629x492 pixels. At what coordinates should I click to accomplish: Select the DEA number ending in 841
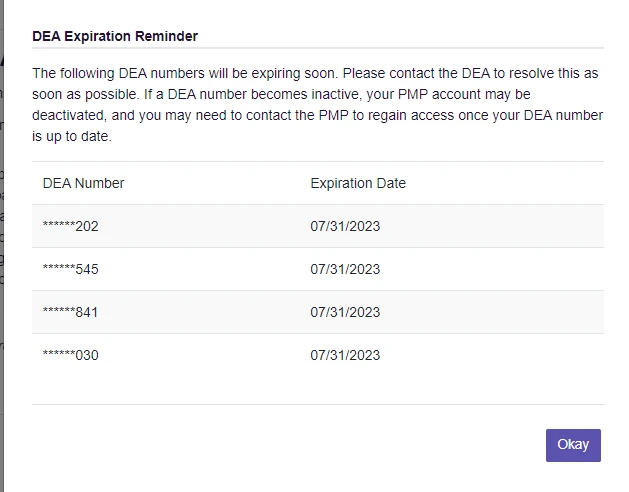click(x=71, y=312)
